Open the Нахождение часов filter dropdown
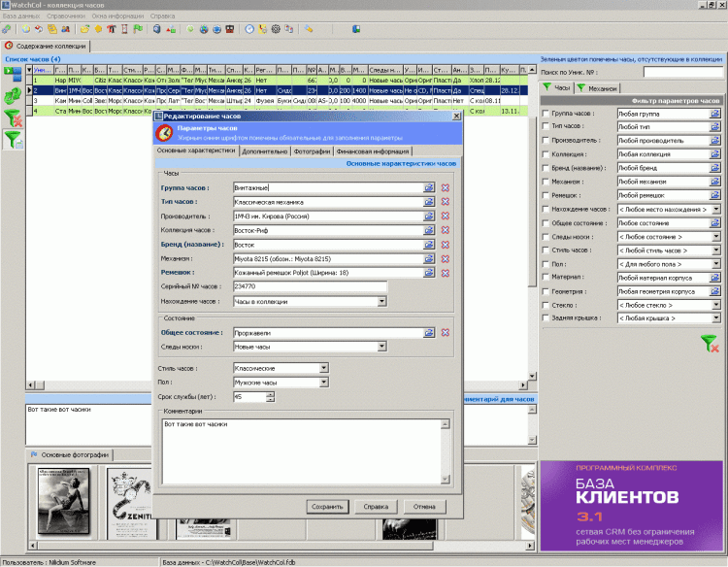Viewport: 728px width, 567px height. (x=716, y=210)
